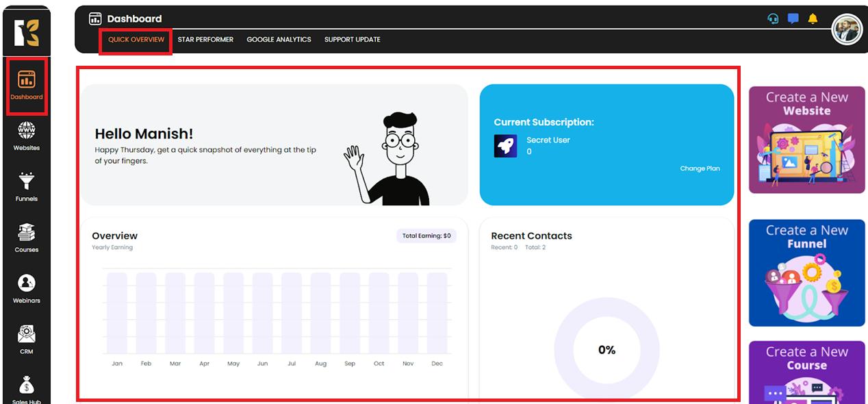Open the Funnels sidebar icon
This screenshot has width=868, height=404.
point(27,181)
